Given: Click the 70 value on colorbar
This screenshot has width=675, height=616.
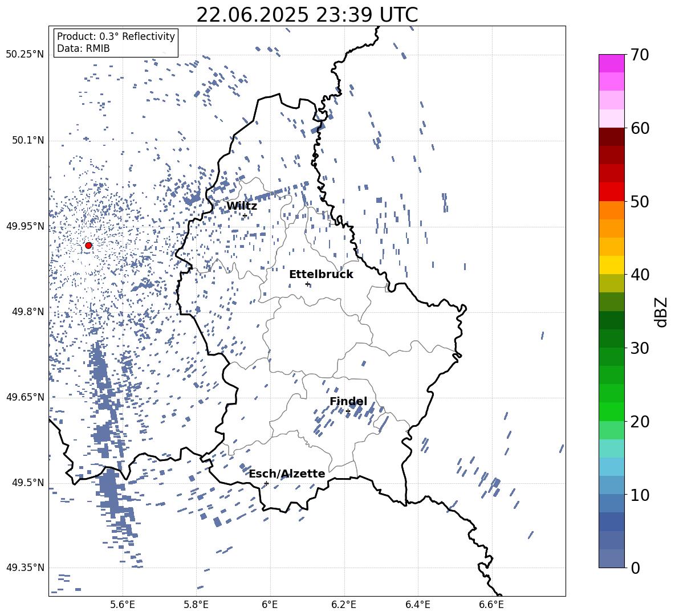Looking at the screenshot, I should coord(640,55).
